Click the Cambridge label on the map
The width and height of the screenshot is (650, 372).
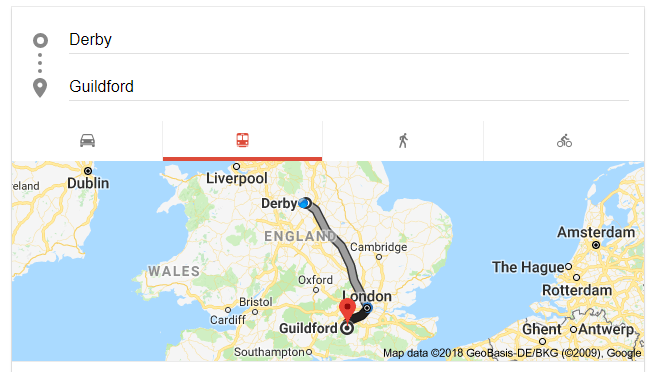point(378,247)
